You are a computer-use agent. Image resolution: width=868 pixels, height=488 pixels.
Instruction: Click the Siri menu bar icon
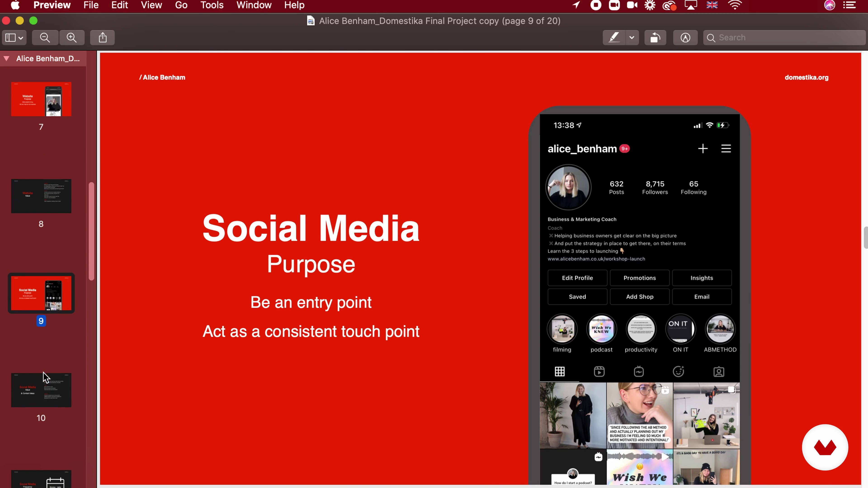(830, 5)
